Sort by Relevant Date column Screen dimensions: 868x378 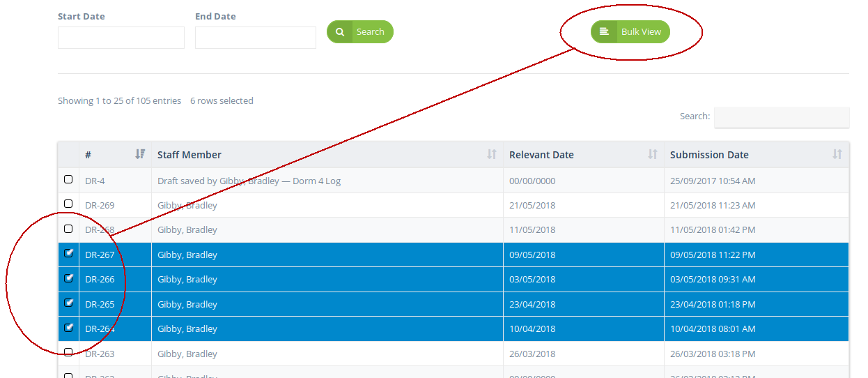point(584,155)
